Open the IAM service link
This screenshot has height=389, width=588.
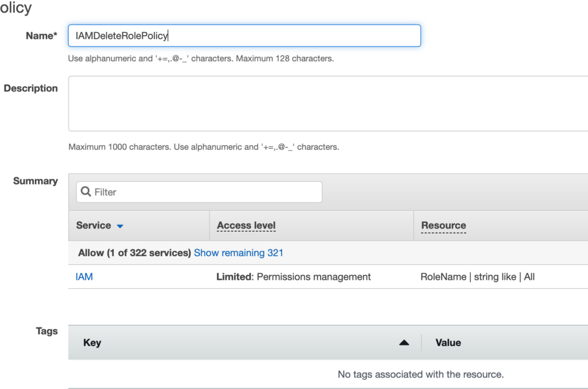click(84, 277)
